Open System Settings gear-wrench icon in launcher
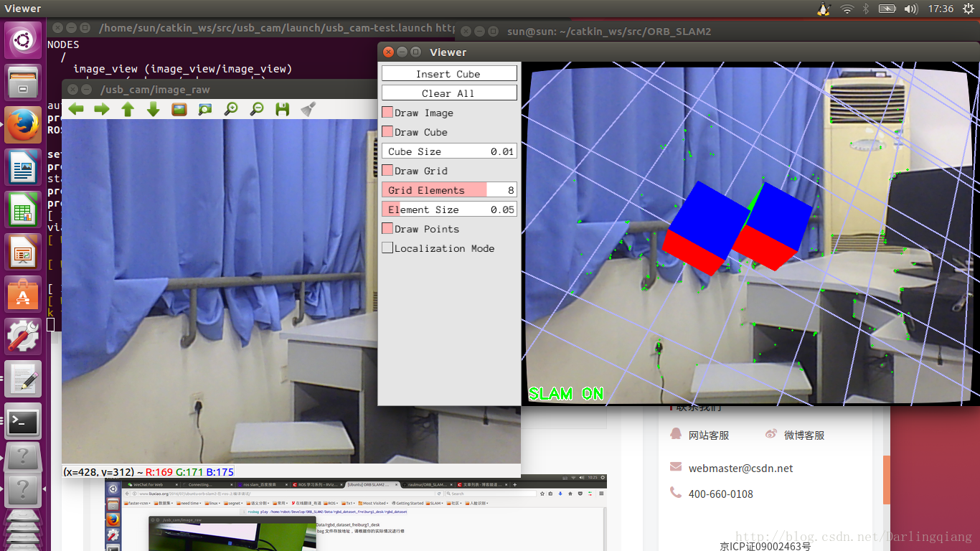This screenshot has width=980, height=551. [x=23, y=337]
